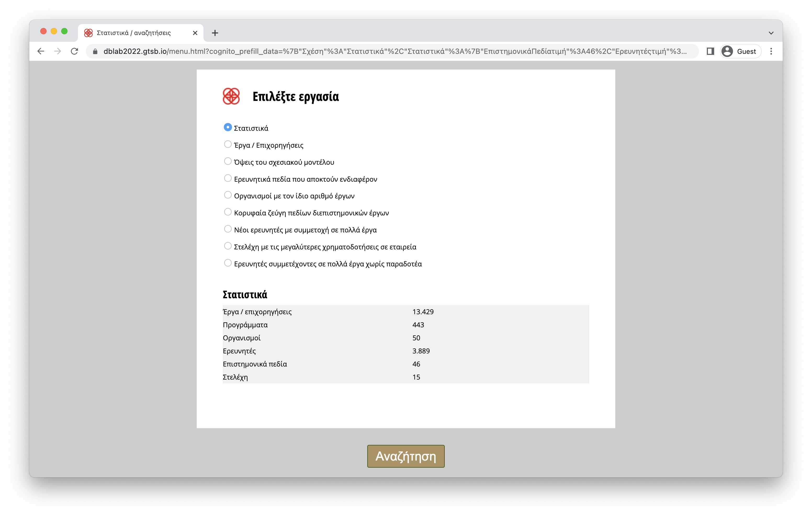Image resolution: width=812 pixels, height=516 pixels.
Task: Open the Guest profile menu
Action: [x=741, y=51]
